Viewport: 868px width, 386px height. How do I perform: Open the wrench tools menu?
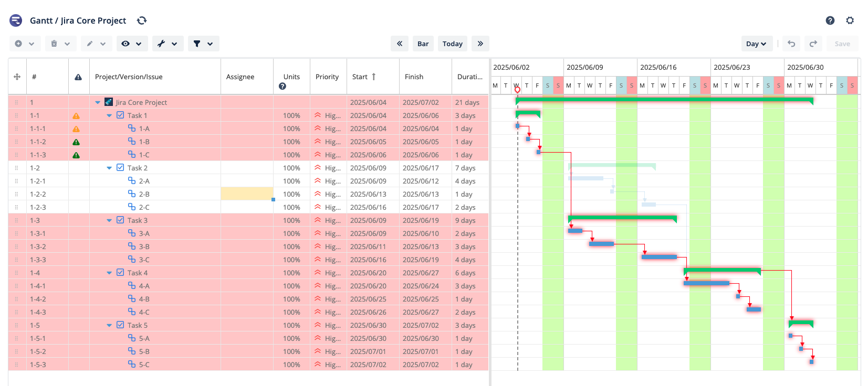tap(168, 44)
